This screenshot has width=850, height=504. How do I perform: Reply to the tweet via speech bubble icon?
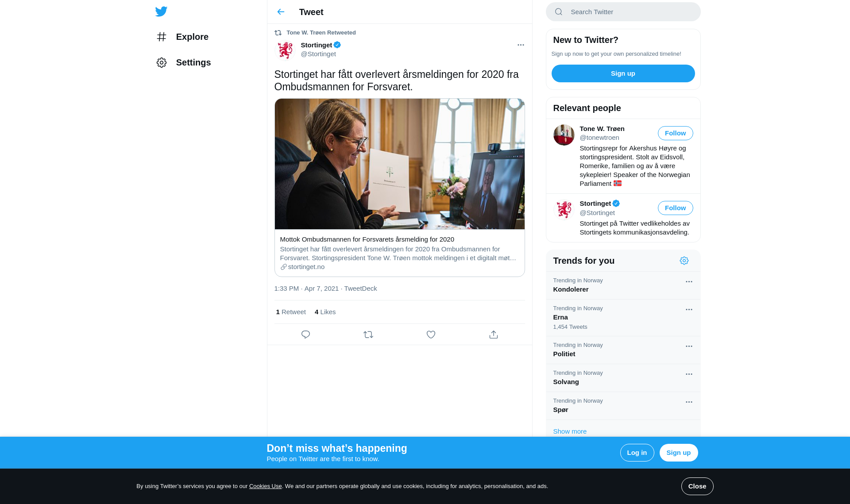coord(305,335)
